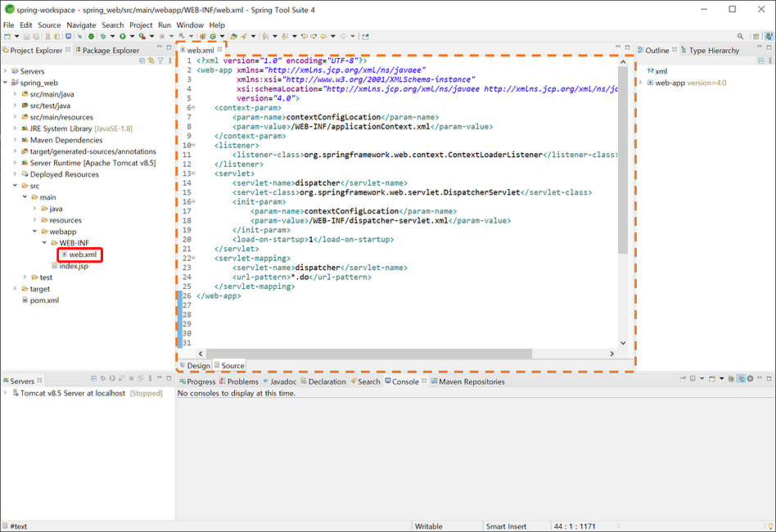Switch to Type Hierarchy tab

(x=711, y=50)
